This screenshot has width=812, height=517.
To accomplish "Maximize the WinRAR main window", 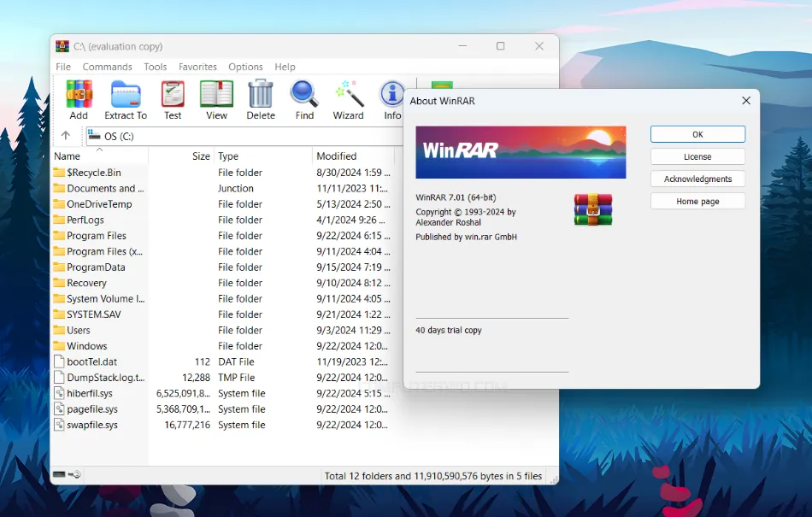I will (500, 46).
